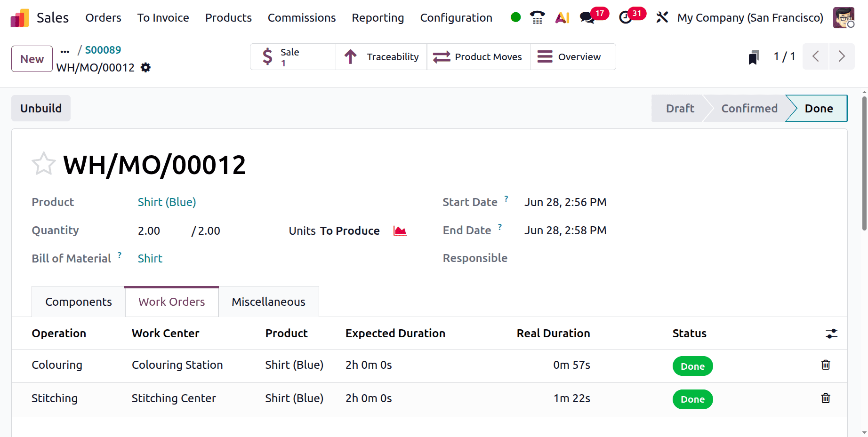
Task: Open the Overview smart button
Action: coord(573,57)
